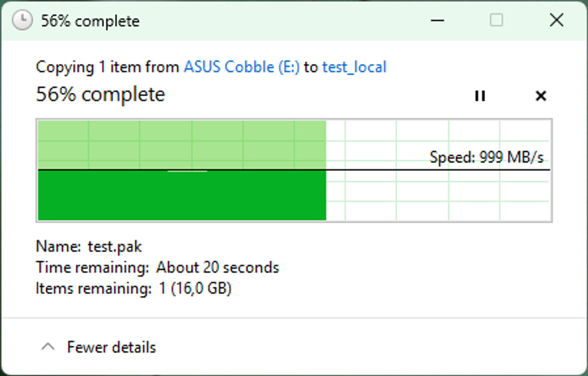Click the test.pak file name

(x=115, y=247)
